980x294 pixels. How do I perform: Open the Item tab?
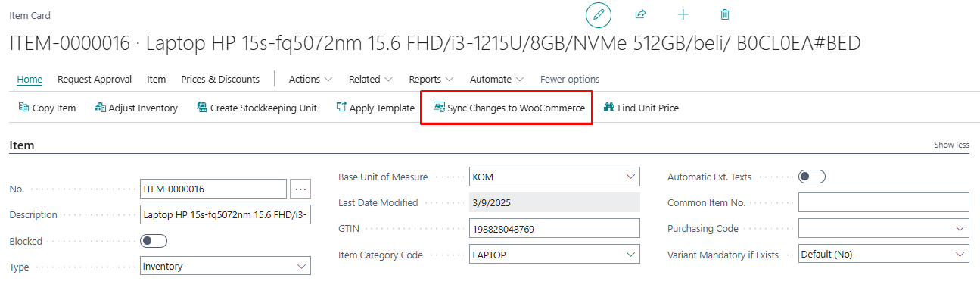(x=157, y=80)
